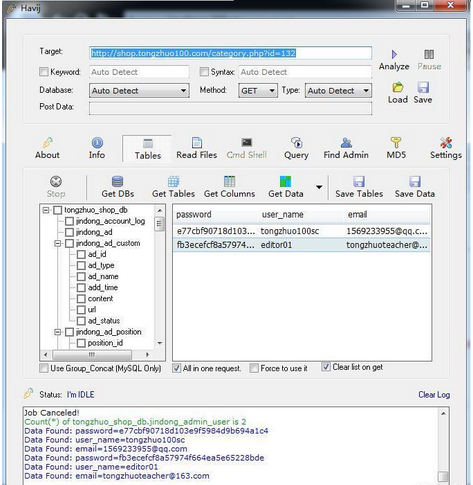Enable the Syntax checkbox

(204, 72)
